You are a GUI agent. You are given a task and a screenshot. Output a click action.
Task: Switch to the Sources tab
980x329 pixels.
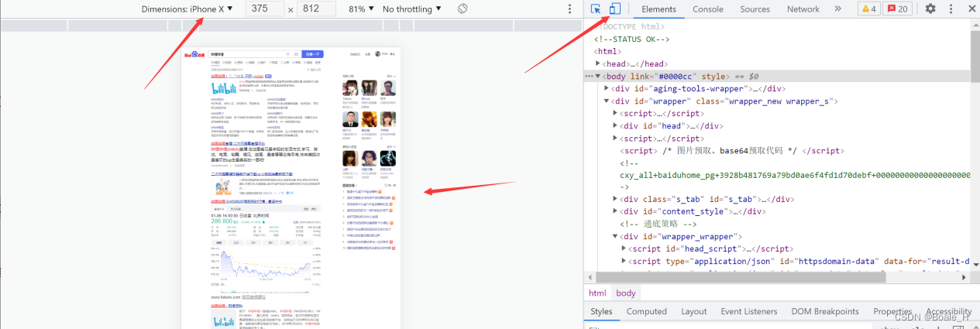pyautogui.click(x=755, y=9)
